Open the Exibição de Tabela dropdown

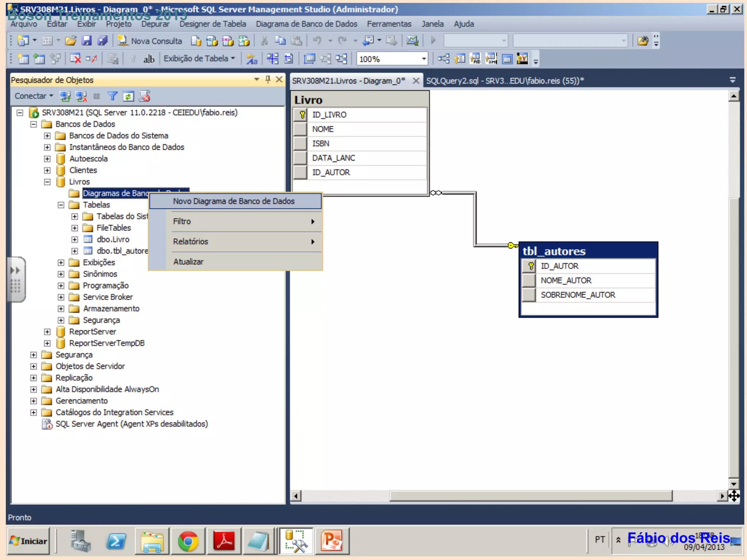coord(199,59)
